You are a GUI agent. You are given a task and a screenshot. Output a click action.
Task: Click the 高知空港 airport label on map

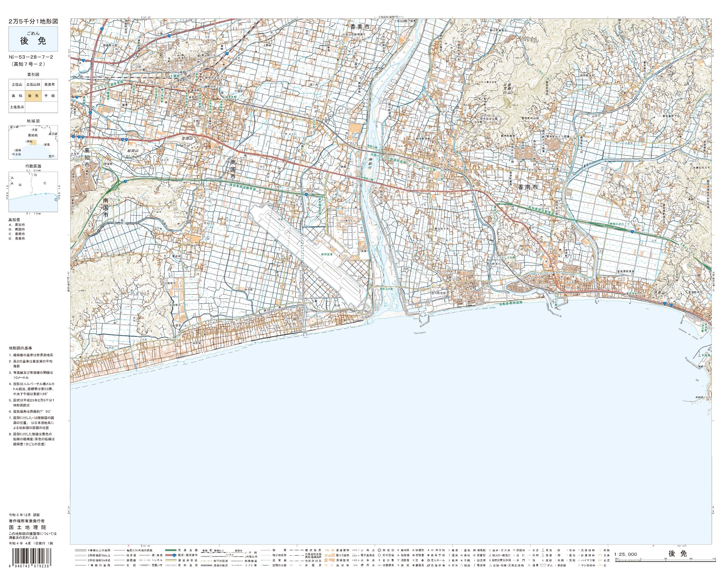click(x=326, y=254)
